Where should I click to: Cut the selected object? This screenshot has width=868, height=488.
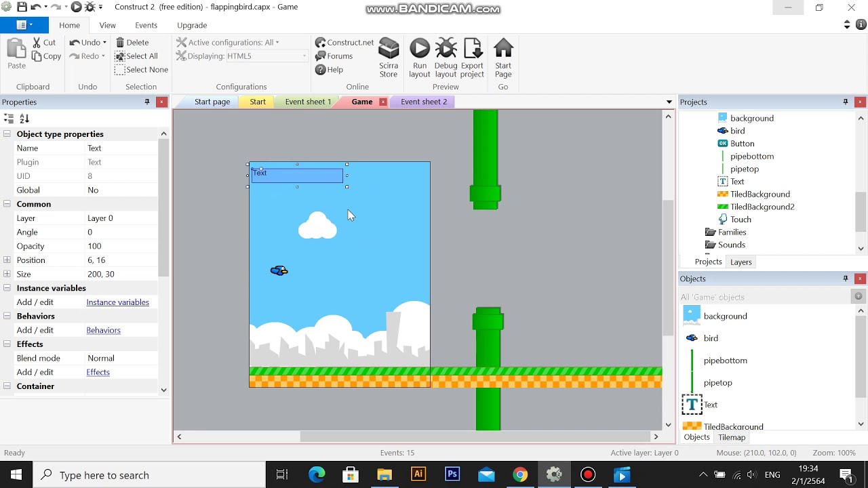coord(45,42)
